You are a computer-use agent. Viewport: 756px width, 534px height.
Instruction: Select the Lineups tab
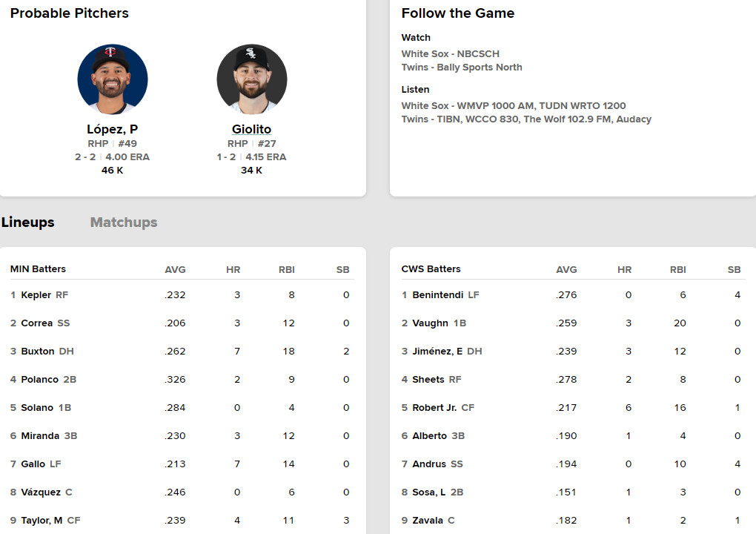28,222
